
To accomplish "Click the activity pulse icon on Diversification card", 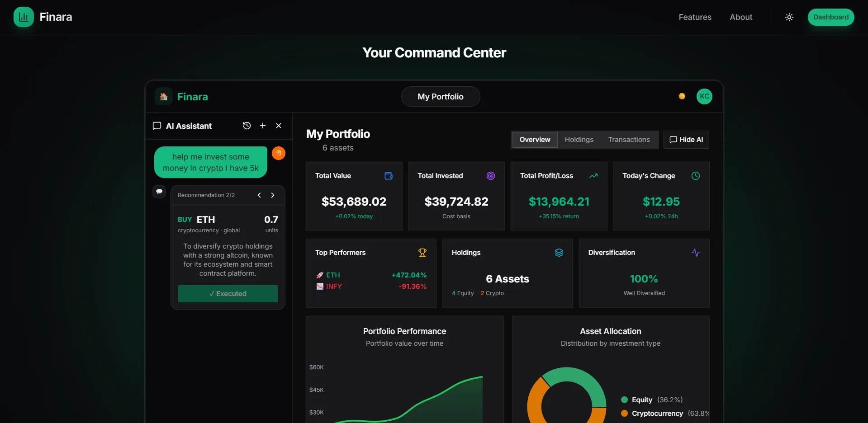I will tap(696, 253).
